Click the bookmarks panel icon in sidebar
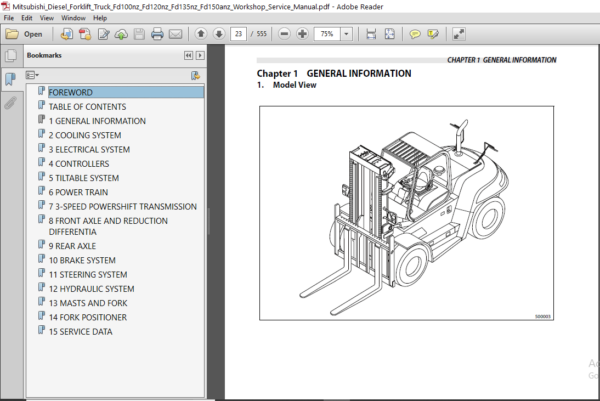The width and height of the screenshot is (600, 401). [11, 79]
